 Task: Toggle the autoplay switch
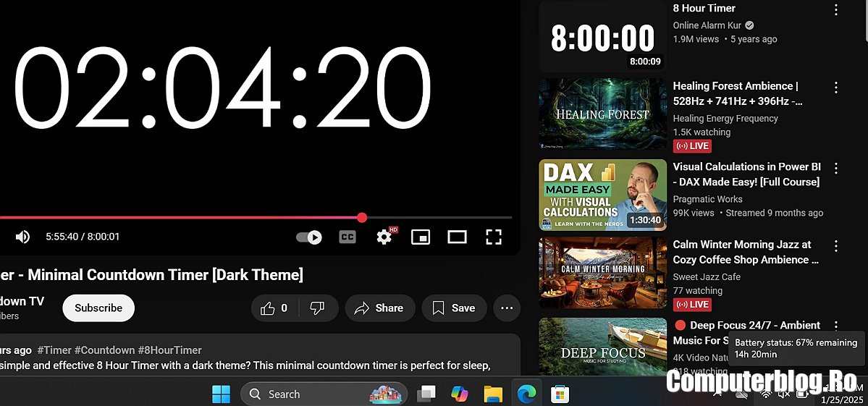310,237
